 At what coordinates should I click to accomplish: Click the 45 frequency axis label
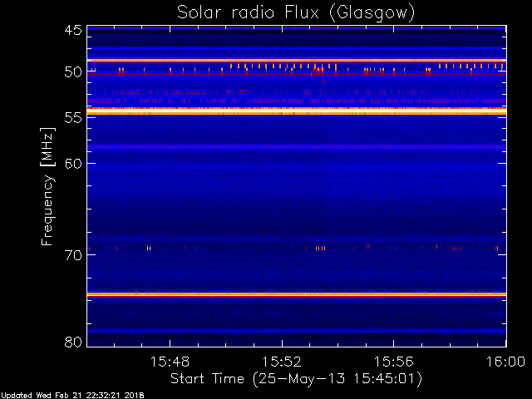(73, 30)
